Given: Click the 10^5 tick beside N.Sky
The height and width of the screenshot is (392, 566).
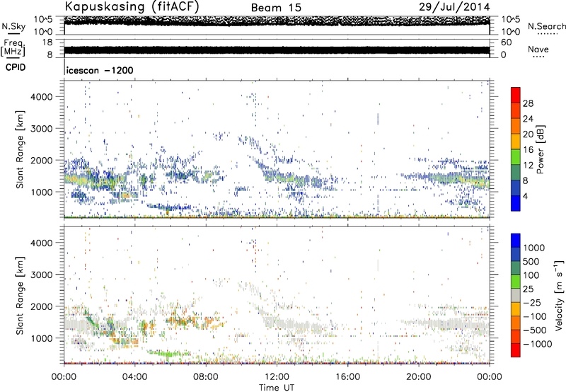Looking at the screenshot, I should [x=43, y=19].
